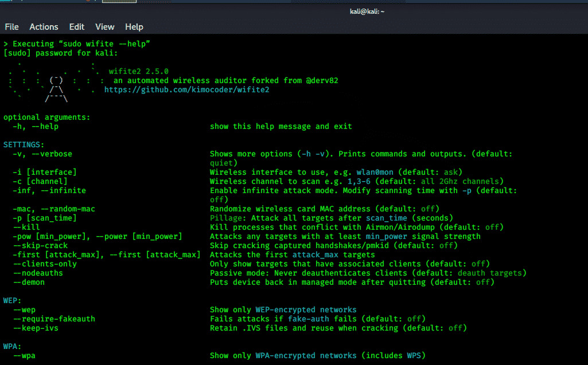
Task: Click the '-p [scan_time]' option
Action: tap(45, 218)
